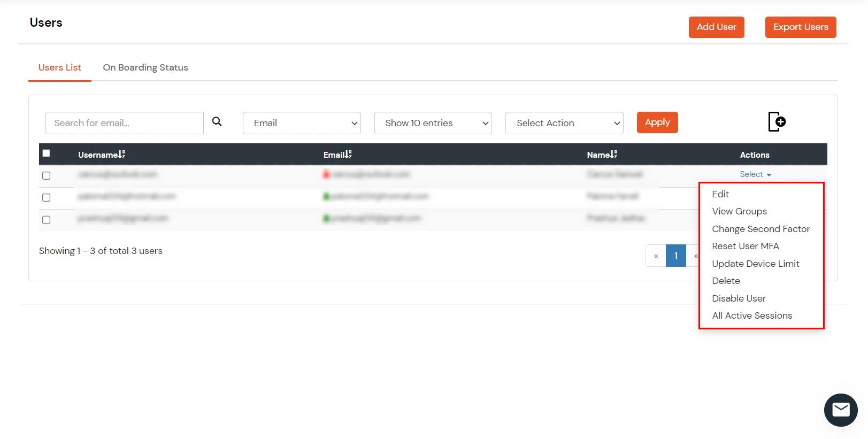Click the Actions column header
This screenshot has height=439, width=868.
[x=755, y=155]
